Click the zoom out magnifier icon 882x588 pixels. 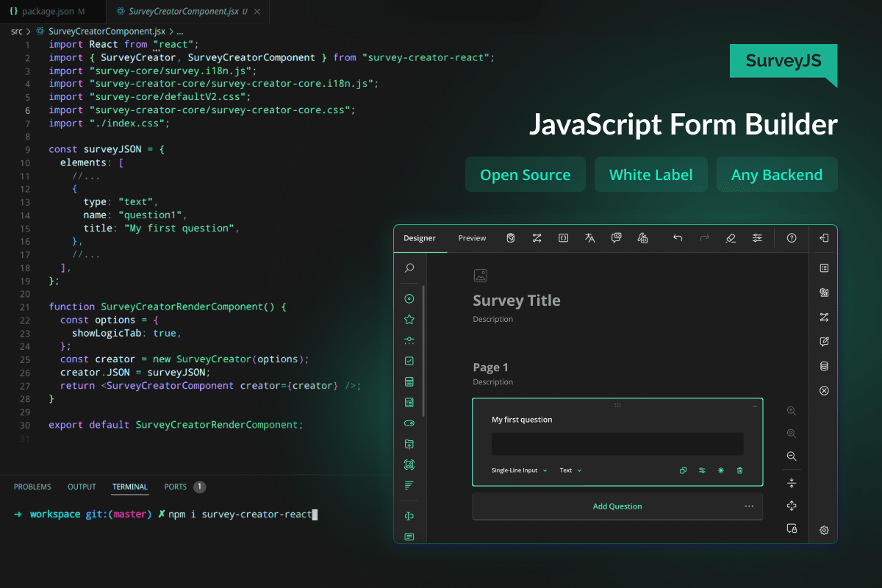pos(792,456)
